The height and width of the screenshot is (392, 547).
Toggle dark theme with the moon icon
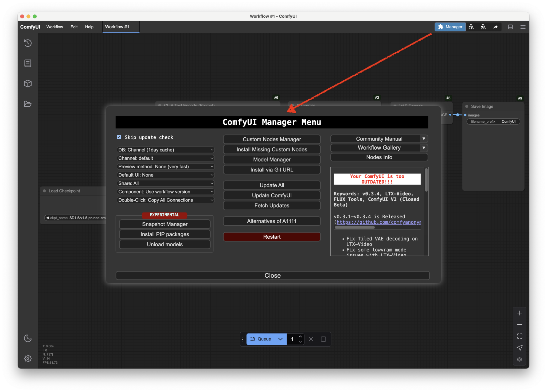point(28,338)
